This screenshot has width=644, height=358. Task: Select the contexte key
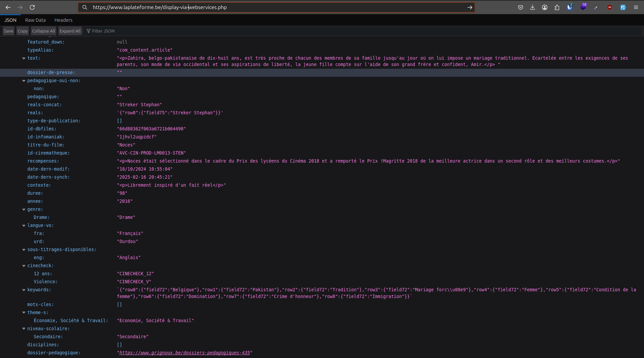(39, 185)
